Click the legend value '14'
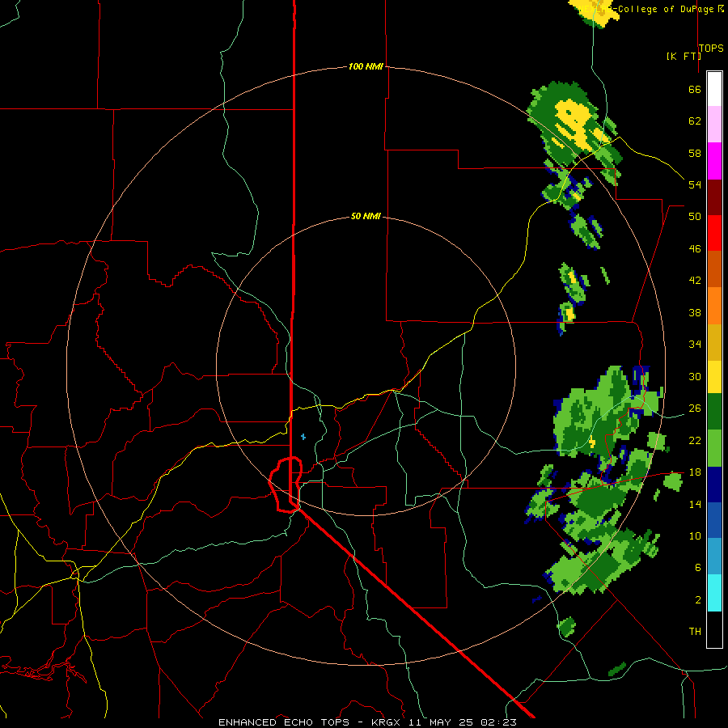728x728 pixels. point(695,504)
